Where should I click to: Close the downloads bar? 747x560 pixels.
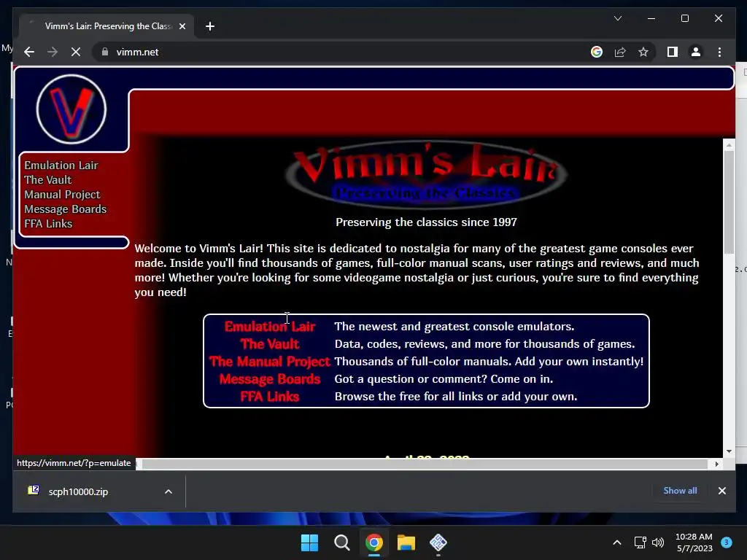click(x=721, y=491)
